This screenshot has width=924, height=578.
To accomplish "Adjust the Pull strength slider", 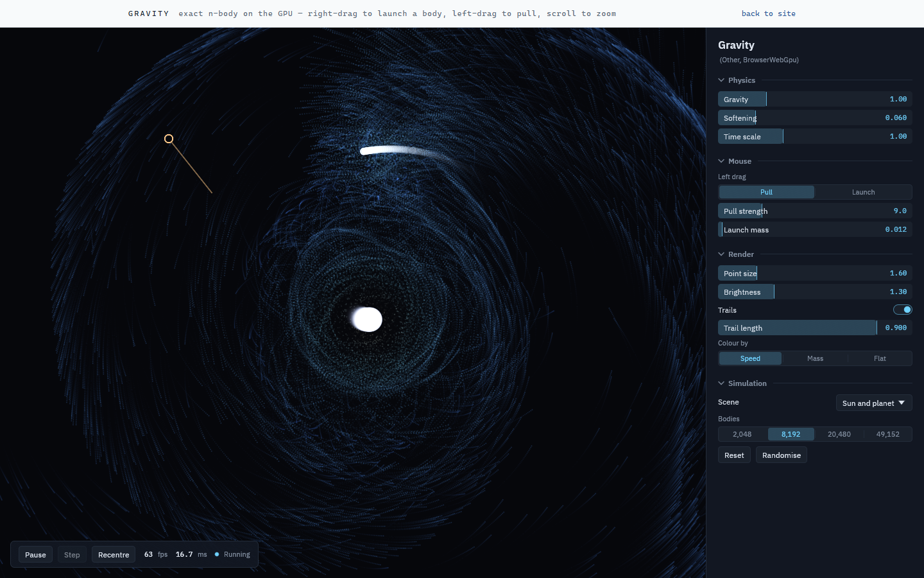I will coord(815,211).
